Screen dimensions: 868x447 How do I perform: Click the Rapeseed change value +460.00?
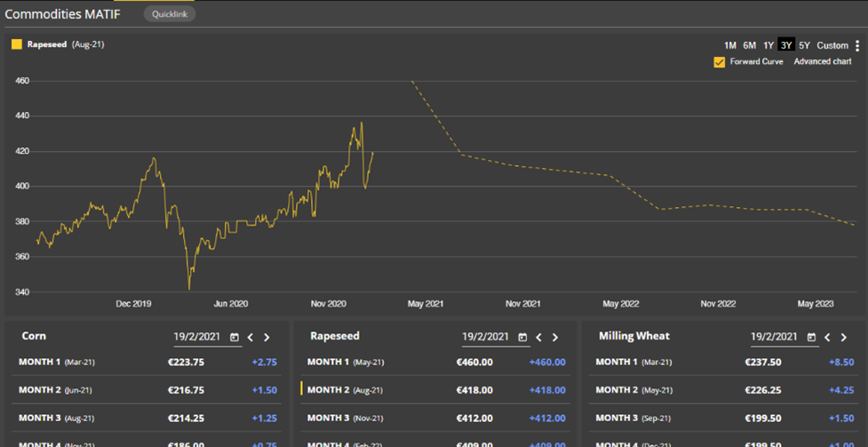[547, 363]
